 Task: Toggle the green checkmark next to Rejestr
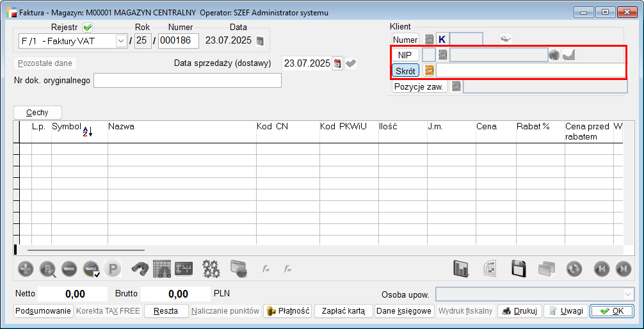88,28
